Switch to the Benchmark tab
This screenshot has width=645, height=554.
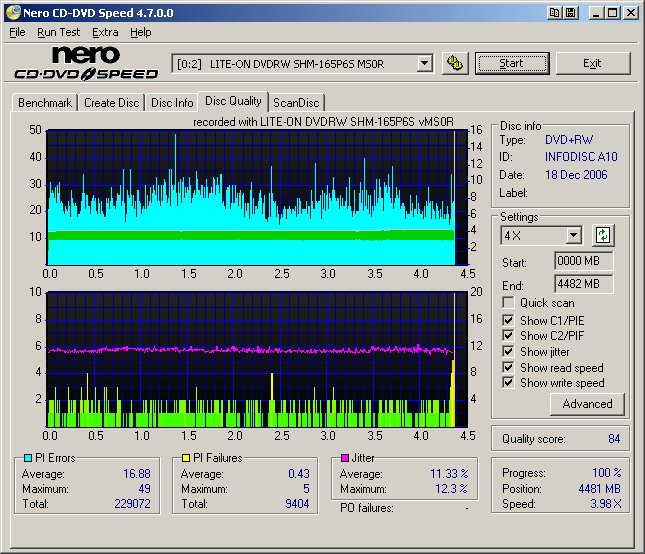(x=45, y=102)
